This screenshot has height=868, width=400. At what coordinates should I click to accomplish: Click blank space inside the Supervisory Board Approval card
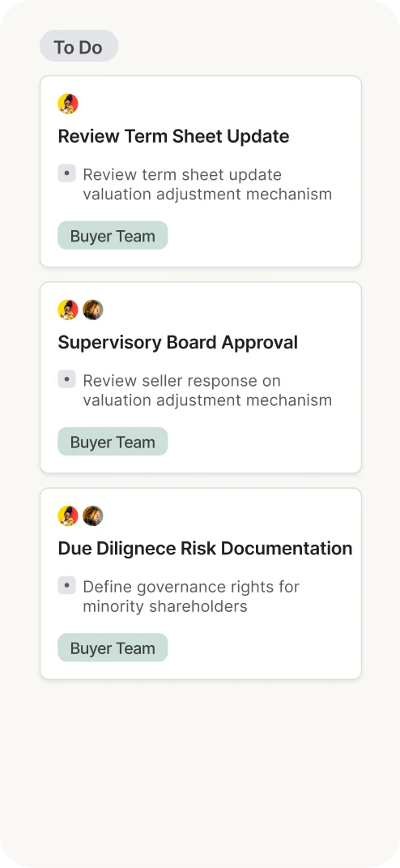point(260,442)
